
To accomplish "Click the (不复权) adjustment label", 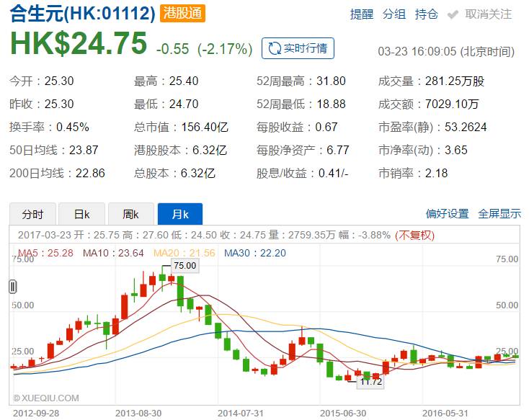I will point(414,235).
